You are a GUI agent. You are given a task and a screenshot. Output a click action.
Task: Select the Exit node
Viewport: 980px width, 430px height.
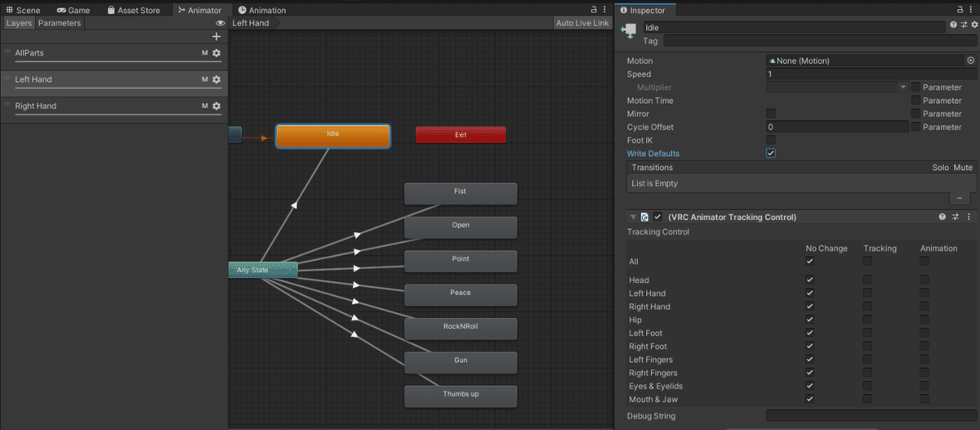pos(461,135)
